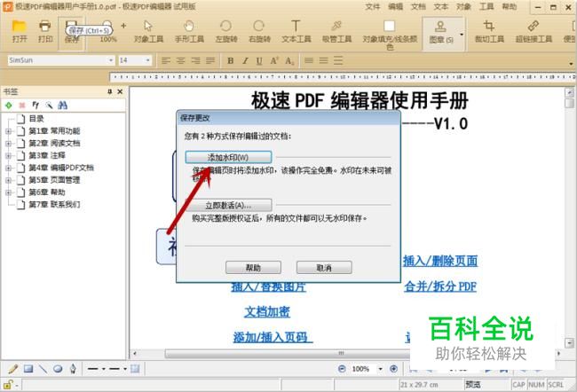577x392 pixels.
Task: Select the ellipse shape tool
Action: (58, 368)
